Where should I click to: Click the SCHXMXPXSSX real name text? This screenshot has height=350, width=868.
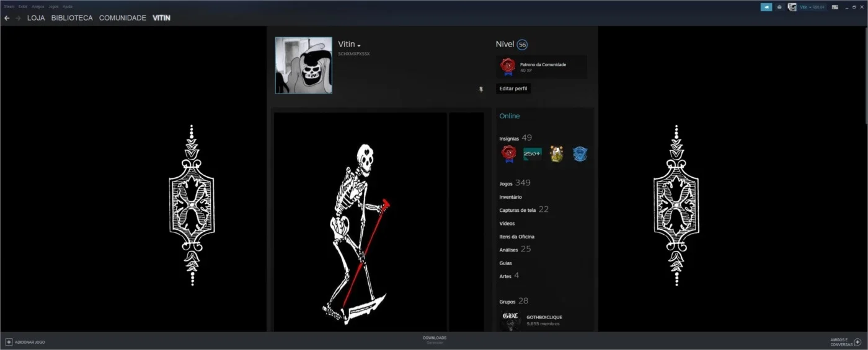click(x=353, y=54)
